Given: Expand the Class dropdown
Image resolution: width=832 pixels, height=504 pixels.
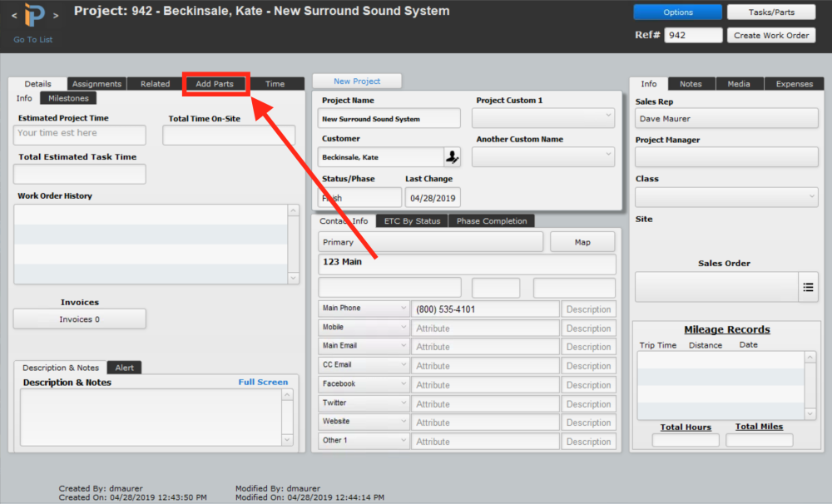Looking at the screenshot, I should coord(726,197).
